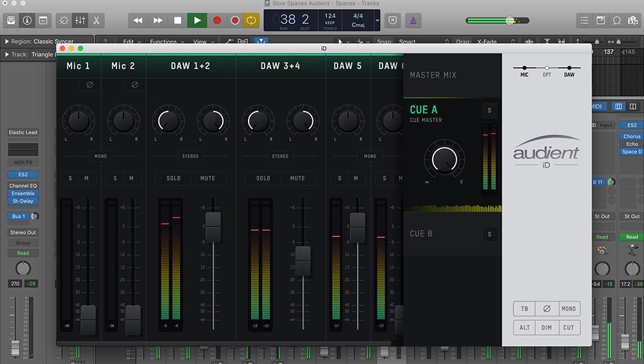Mute the Mic 1 channel
The width and height of the screenshot is (644, 364).
(x=86, y=178)
